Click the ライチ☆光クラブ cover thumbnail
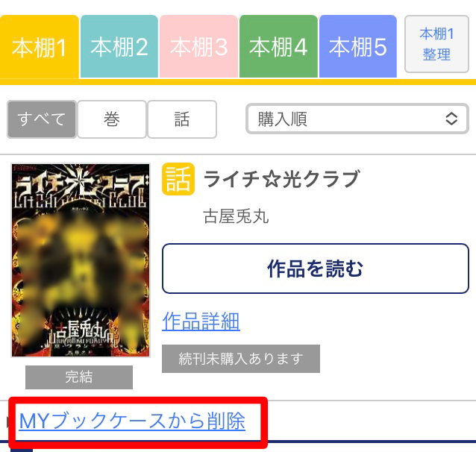The width and height of the screenshot is (476, 452). (x=81, y=260)
